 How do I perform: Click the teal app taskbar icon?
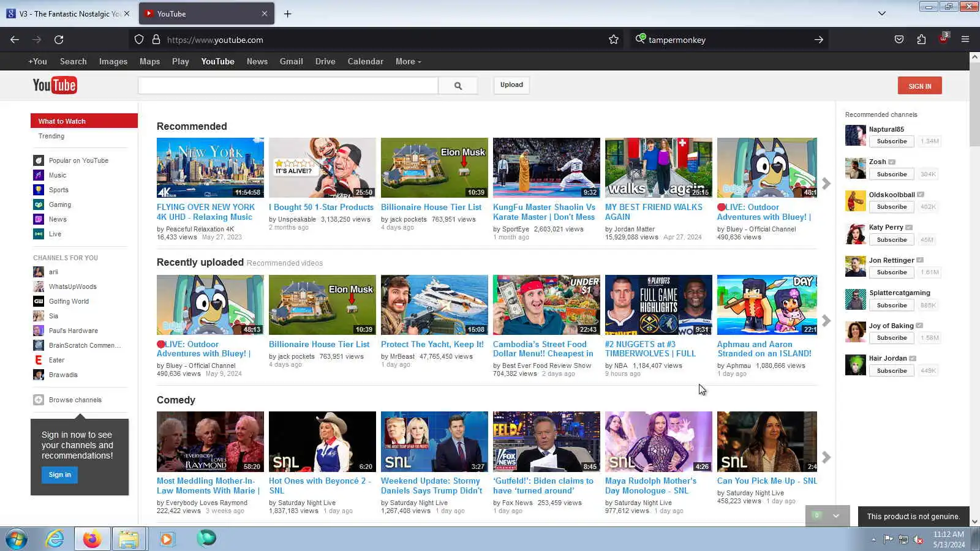206,539
